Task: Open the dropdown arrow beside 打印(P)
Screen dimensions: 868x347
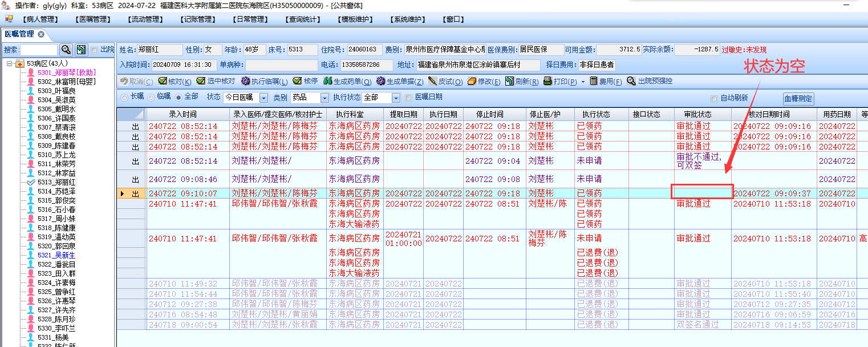Action: [x=583, y=82]
